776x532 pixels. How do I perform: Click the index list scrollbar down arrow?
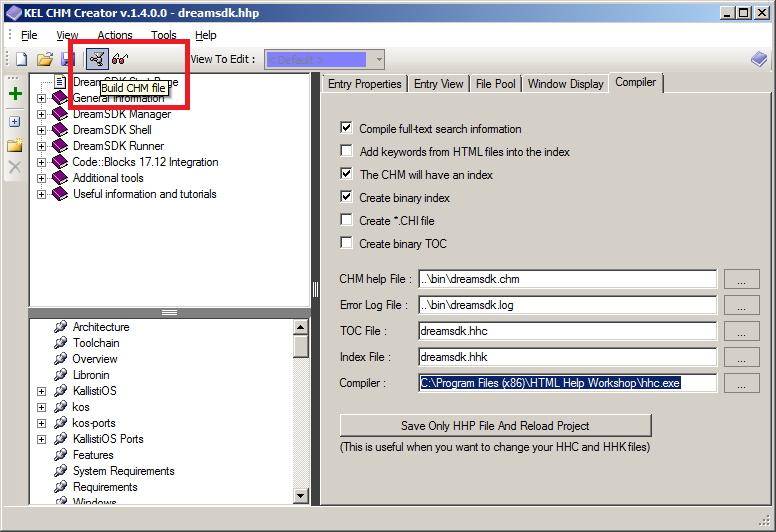(x=301, y=495)
